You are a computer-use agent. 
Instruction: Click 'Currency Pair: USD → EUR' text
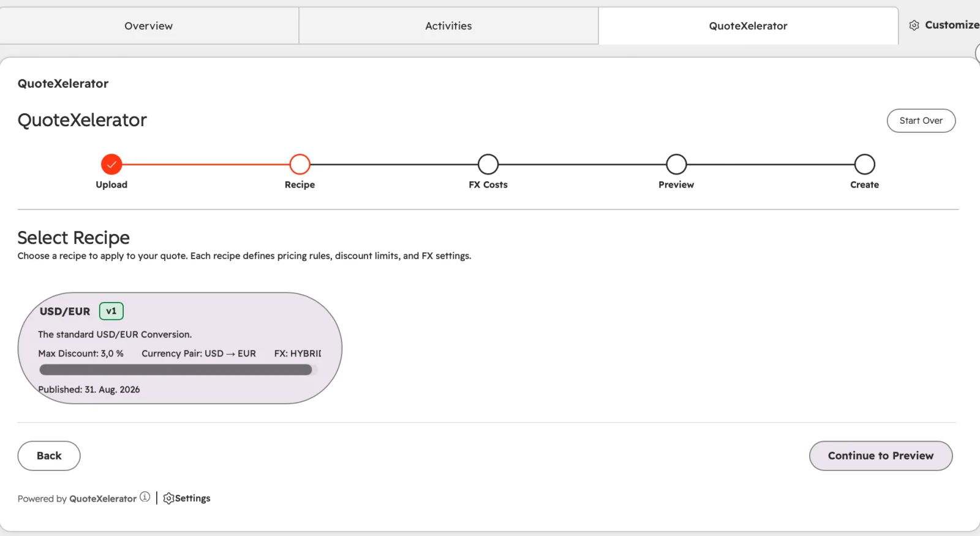point(199,353)
